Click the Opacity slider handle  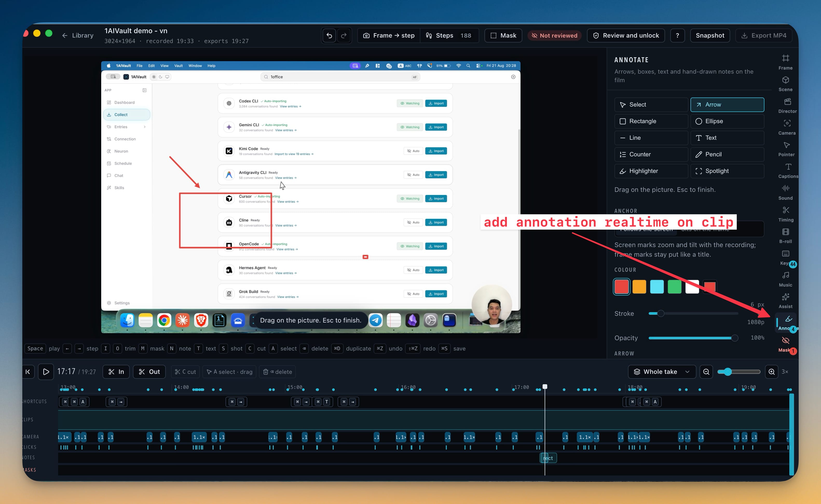coord(734,338)
